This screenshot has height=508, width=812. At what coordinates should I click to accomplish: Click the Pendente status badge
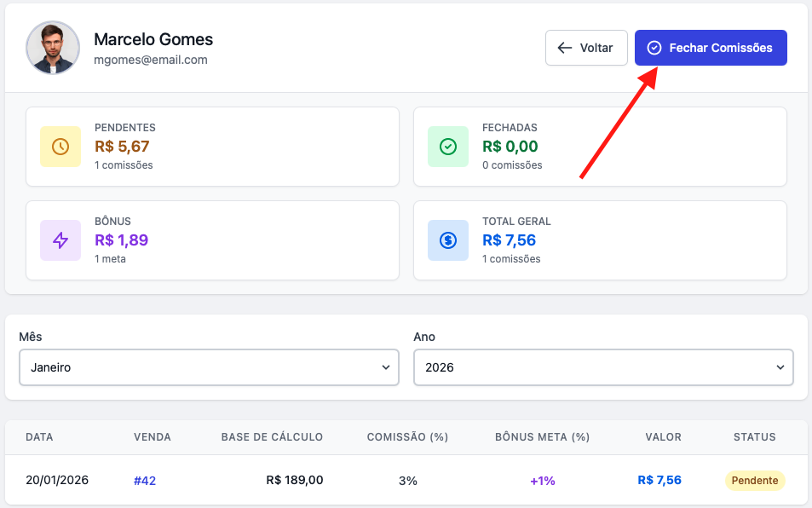pos(754,481)
